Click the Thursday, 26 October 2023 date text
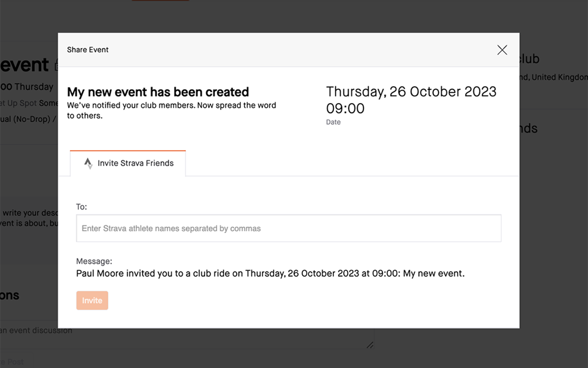The image size is (588, 368). tap(411, 92)
